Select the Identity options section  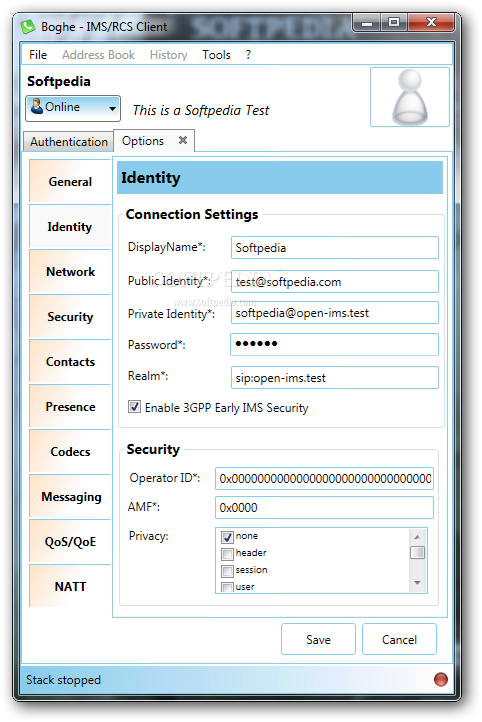(70, 227)
